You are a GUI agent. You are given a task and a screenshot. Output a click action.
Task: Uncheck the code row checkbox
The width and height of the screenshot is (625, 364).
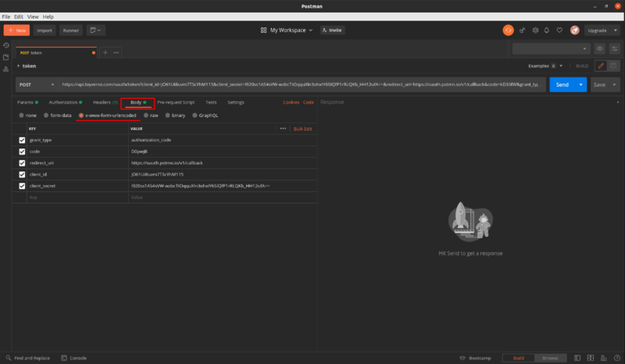[22, 152]
